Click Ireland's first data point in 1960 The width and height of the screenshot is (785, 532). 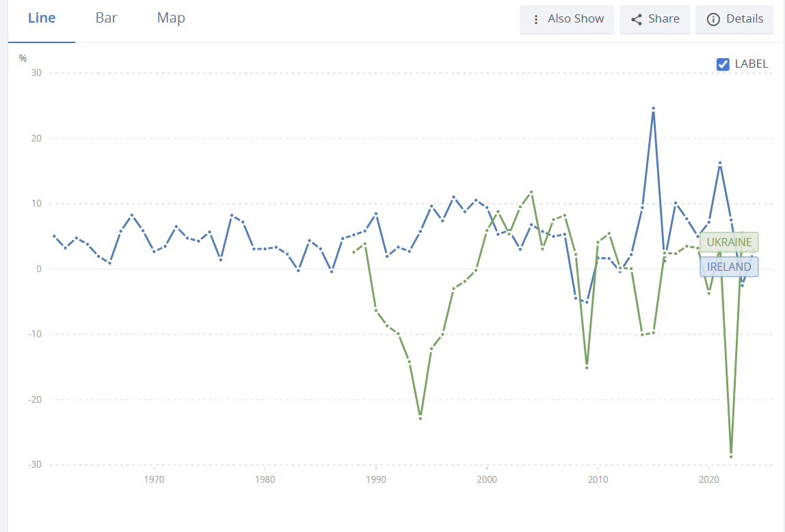(54, 236)
